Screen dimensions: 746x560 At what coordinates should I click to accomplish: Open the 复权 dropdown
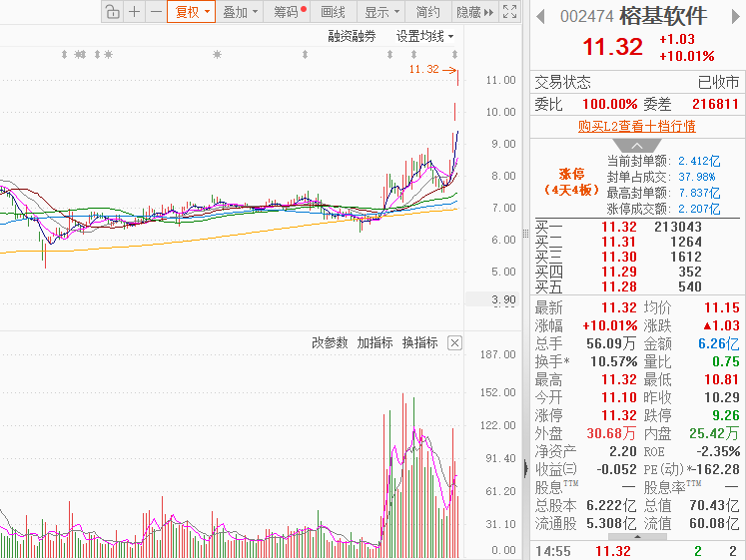coord(192,11)
